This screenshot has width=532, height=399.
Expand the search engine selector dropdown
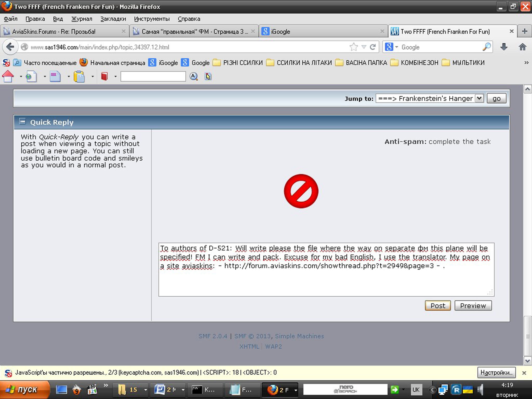tap(397, 47)
